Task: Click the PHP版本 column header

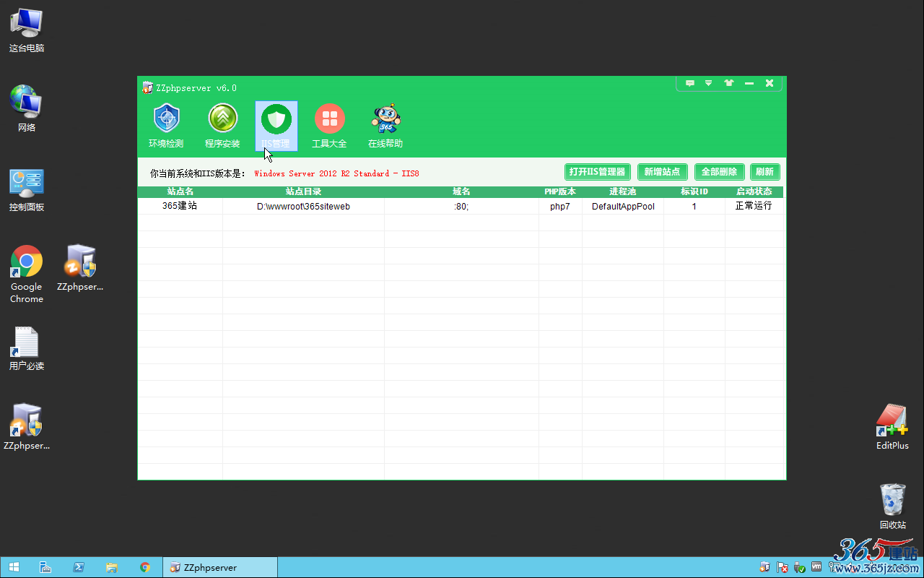Action: pyautogui.click(x=560, y=191)
